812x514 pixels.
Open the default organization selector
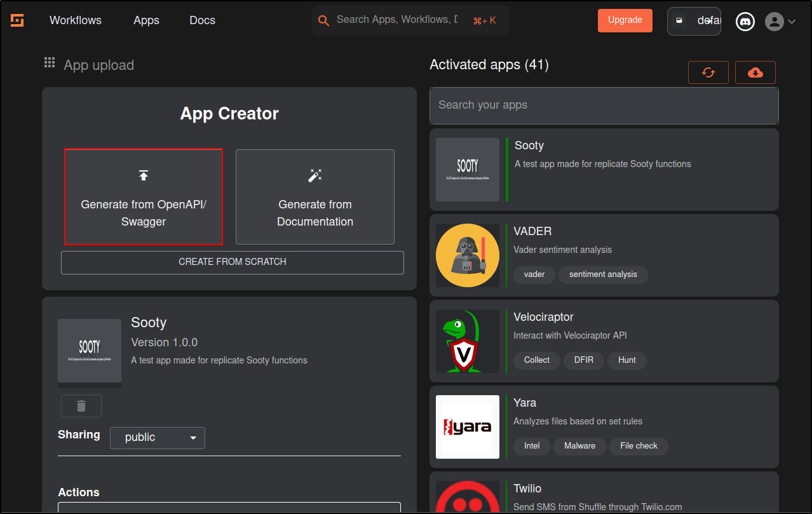coord(694,21)
